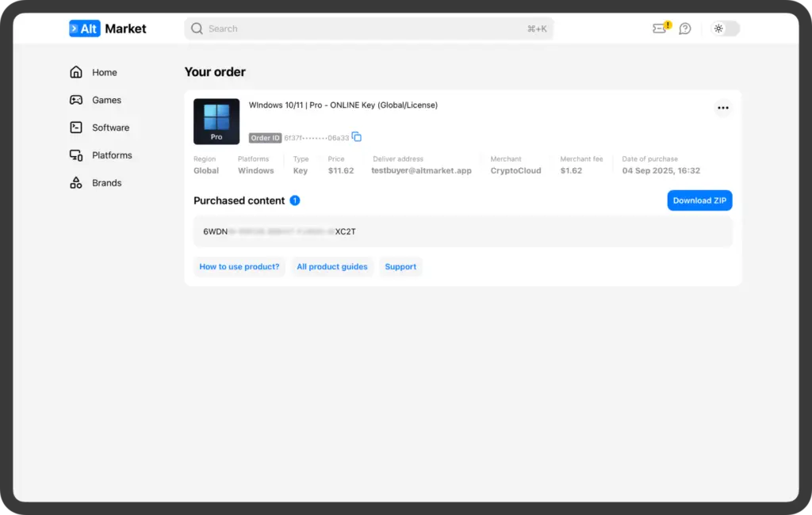This screenshot has height=515, width=812.
Task: Open How to use product? link
Action: 239,266
